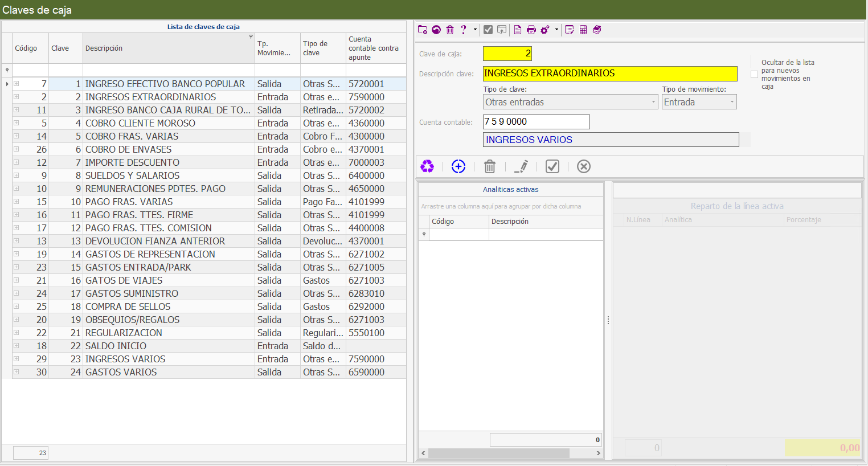Image resolution: width=868 pixels, height=466 pixels.
Task: Click the purple recycle refresh icon
Action: coord(427,166)
